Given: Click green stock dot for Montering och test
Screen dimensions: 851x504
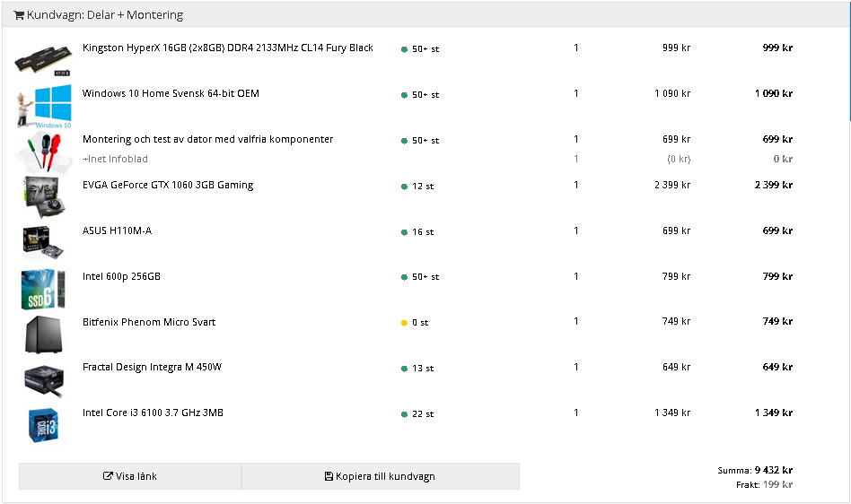Looking at the screenshot, I should click(x=404, y=141).
